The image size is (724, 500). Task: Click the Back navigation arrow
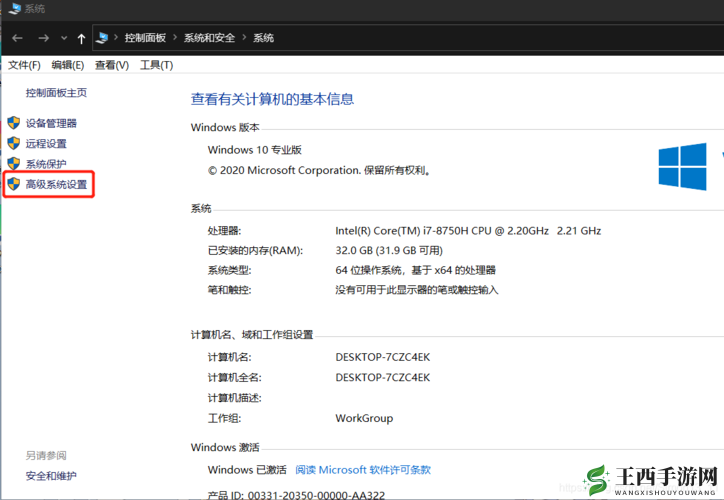tap(17, 38)
